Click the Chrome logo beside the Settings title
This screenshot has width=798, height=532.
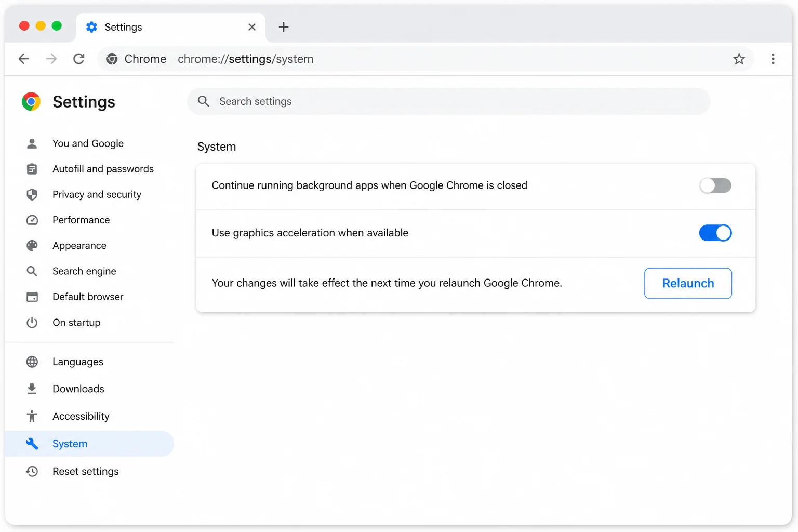pos(31,101)
